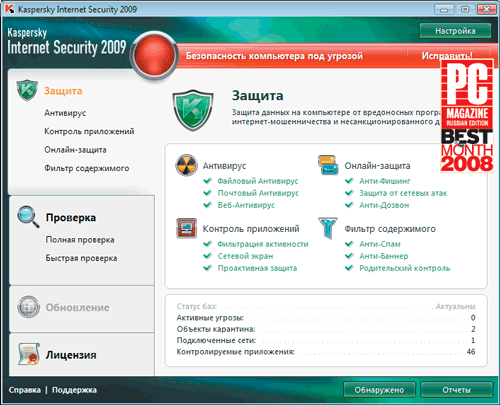Click the check mark next to Анти-Спам

(x=349, y=244)
